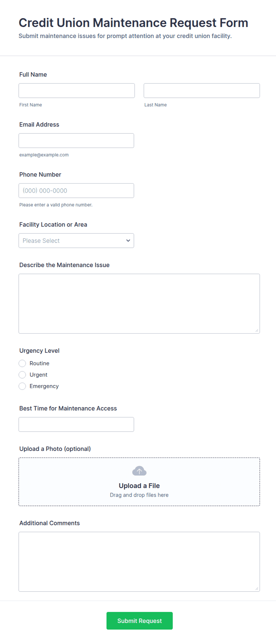Click the Upload a File drop zone
This screenshot has width=276, height=644.
pos(139,482)
